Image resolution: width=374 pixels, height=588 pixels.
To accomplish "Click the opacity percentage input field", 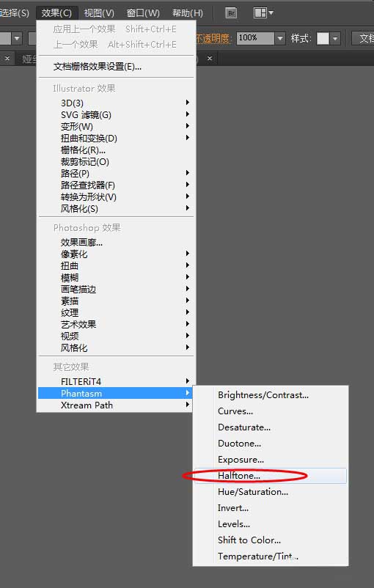I will point(255,38).
